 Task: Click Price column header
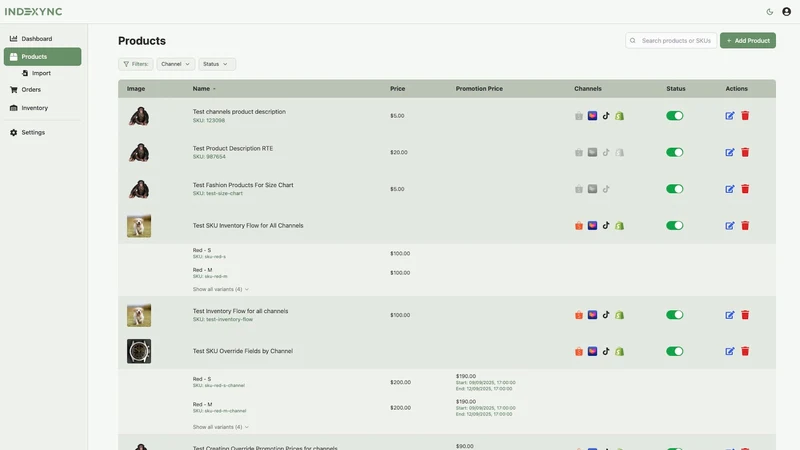pyautogui.click(x=397, y=89)
